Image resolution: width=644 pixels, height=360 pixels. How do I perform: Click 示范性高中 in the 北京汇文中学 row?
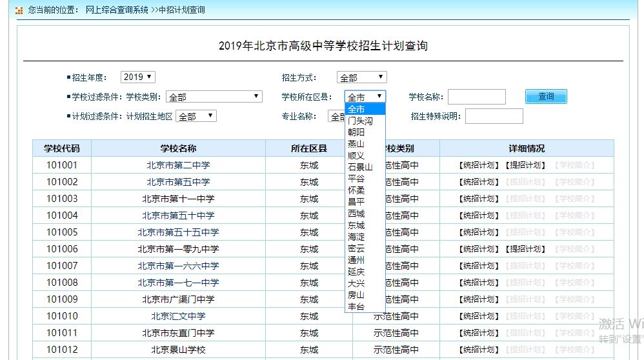click(396, 316)
